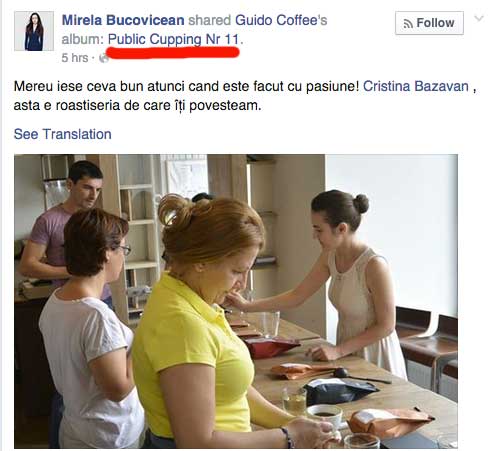Open the shared cupping event photo
This screenshot has width=494, height=451.
pos(236,301)
